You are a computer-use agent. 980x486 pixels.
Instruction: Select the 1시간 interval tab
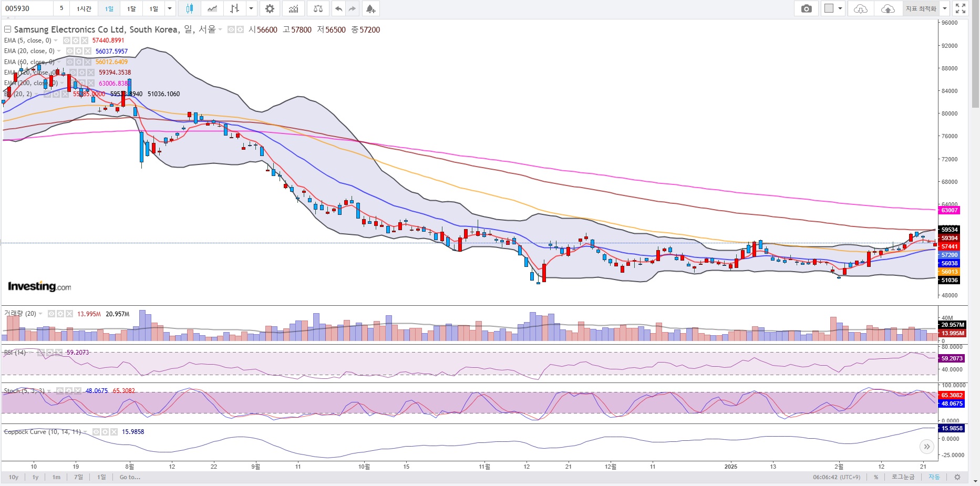point(84,8)
